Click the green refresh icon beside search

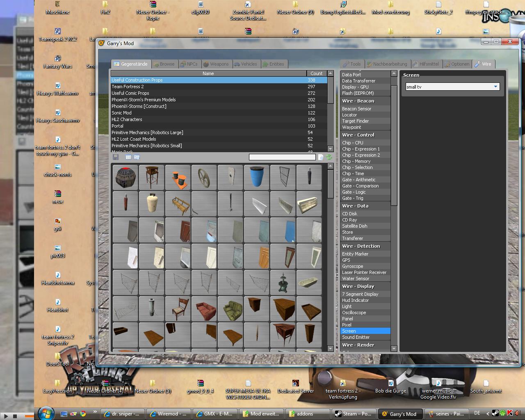(x=329, y=157)
